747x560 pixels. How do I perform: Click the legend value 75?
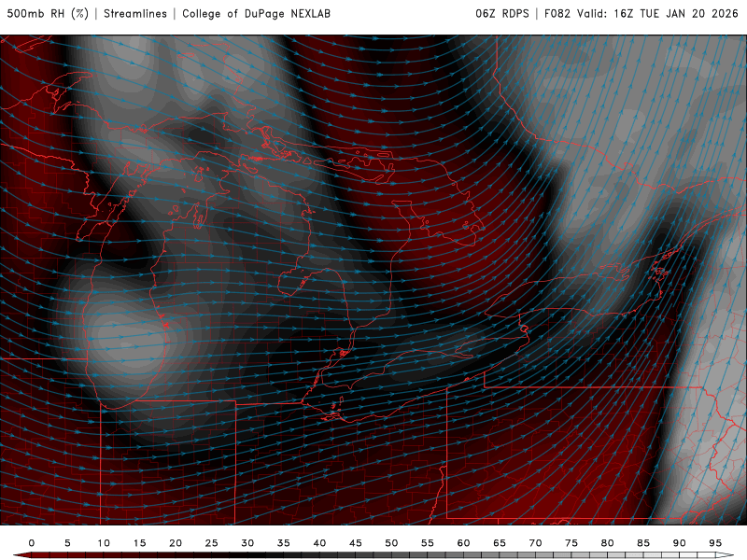coord(571,543)
